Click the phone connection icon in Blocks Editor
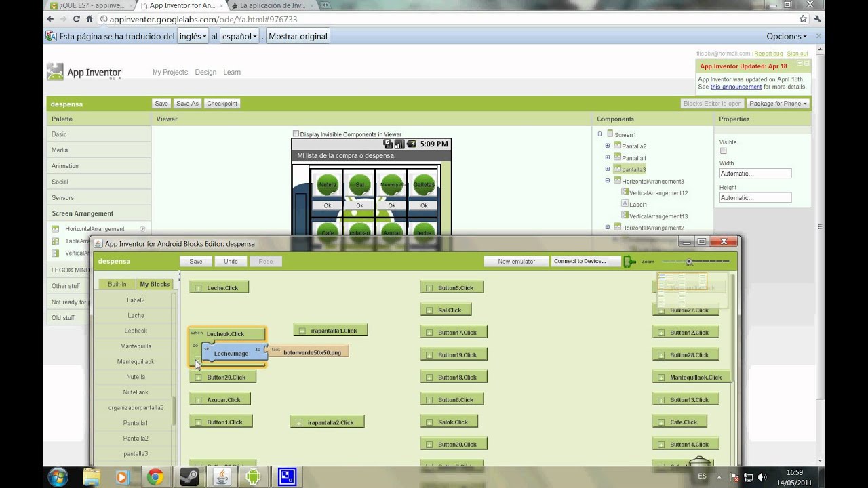Image resolution: width=868 pixels, height=488 pixels. click(630, 262)
